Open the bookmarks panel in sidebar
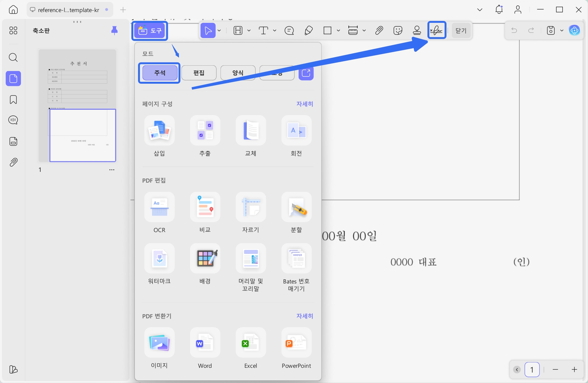Image resolution: width=588 pixels, height=383 pixels. point(13,100)
